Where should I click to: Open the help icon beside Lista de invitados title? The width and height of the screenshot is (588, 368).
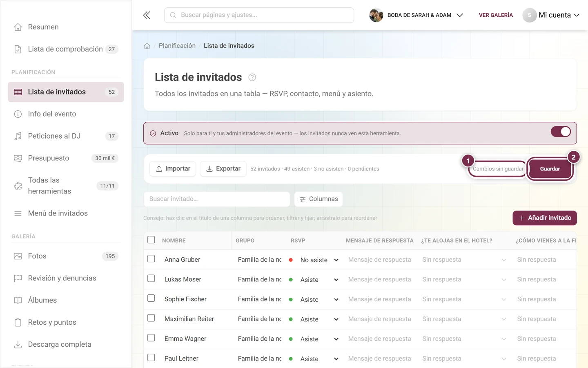(x=252, y=77)
